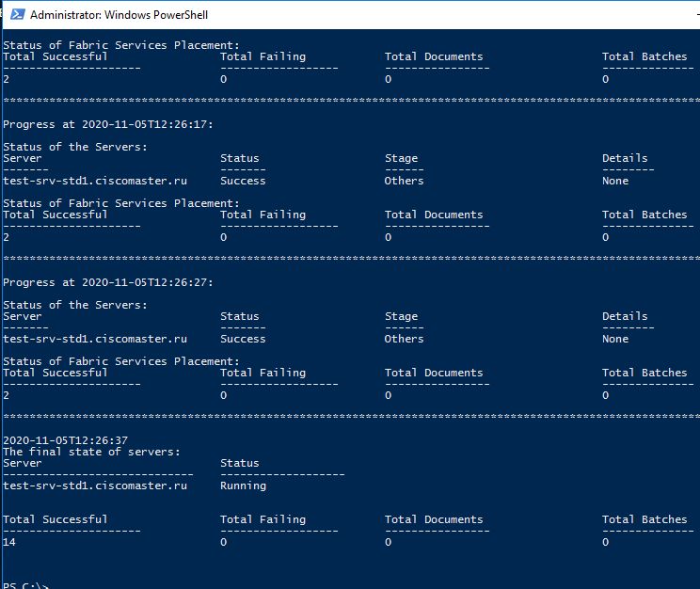Viewport: 700px width, 589px height.
Task: Click the 'Running' status value
Action: 243,486
